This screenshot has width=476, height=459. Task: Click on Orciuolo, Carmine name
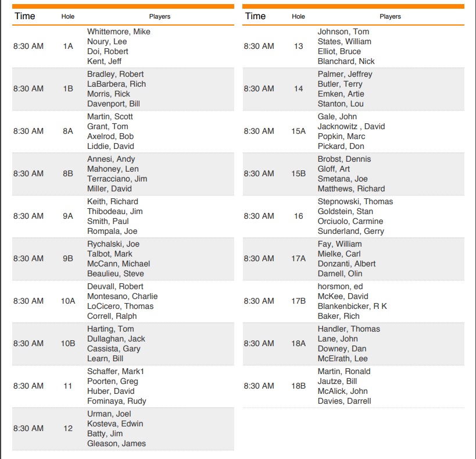350,221
